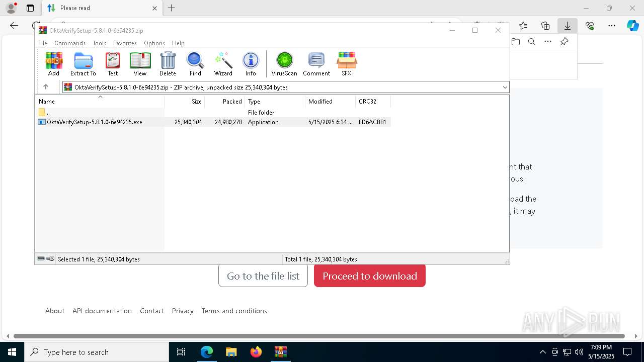
Task: Open downloads folder icon in Edge panel
Action: [516, 42]
